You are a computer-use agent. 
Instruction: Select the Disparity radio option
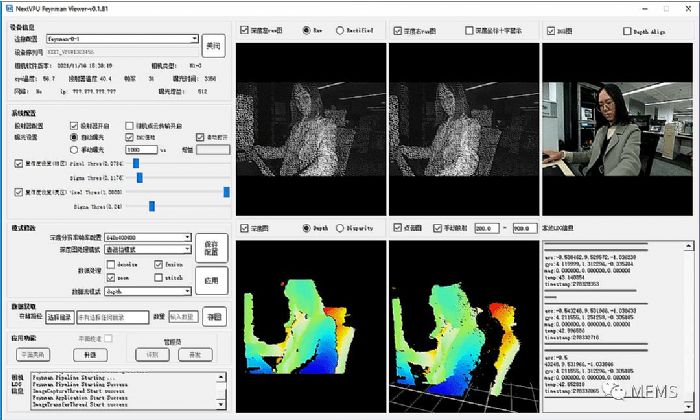point(341,227)
